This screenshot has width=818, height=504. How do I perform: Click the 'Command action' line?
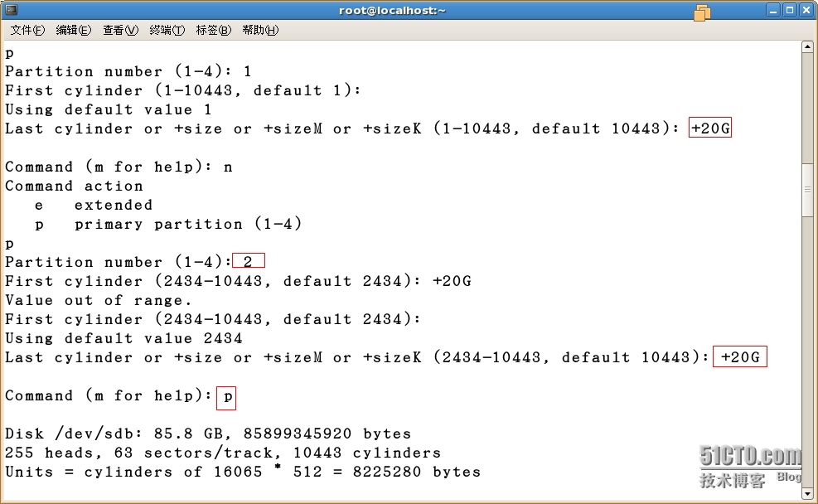[74, 187]
